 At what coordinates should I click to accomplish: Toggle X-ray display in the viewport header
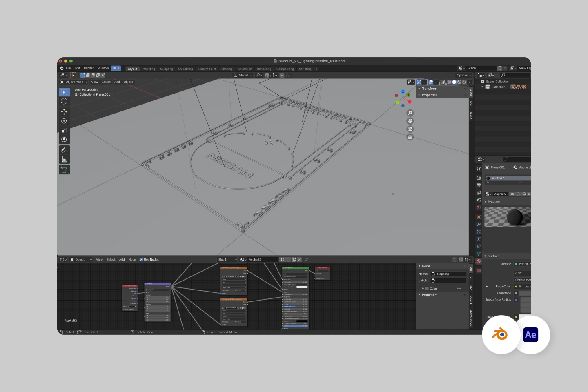click(x=443, y=82)
